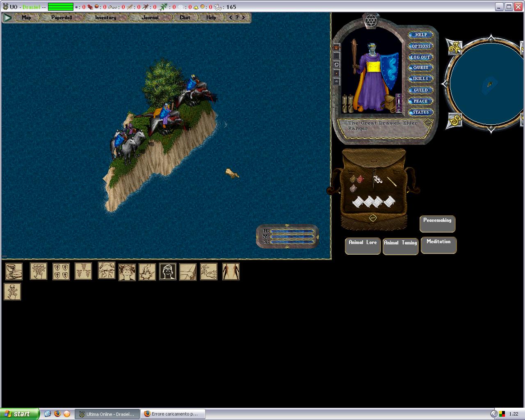Viewport: 525px width, 420px height.
Task: Activate the three caduceus symbols spell icon
Action: click(83, 272)
